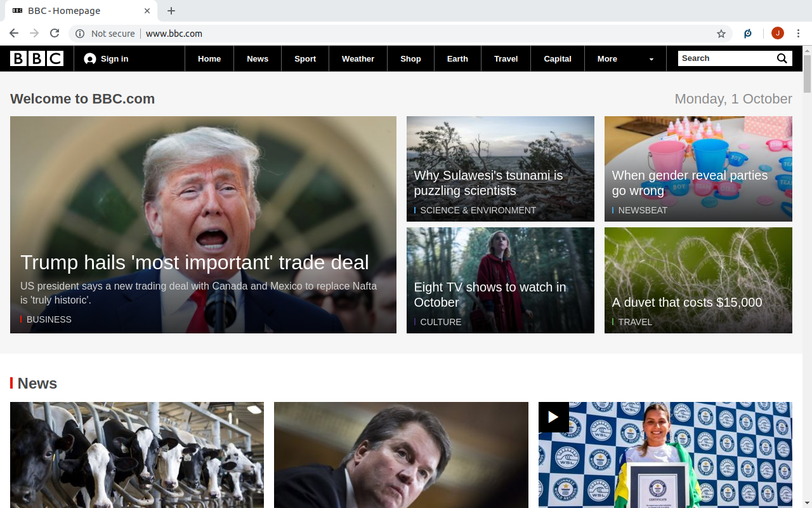This screenshot has height=508, width=812.
Task: Select Capital in the top navigation
Action: 558,58
